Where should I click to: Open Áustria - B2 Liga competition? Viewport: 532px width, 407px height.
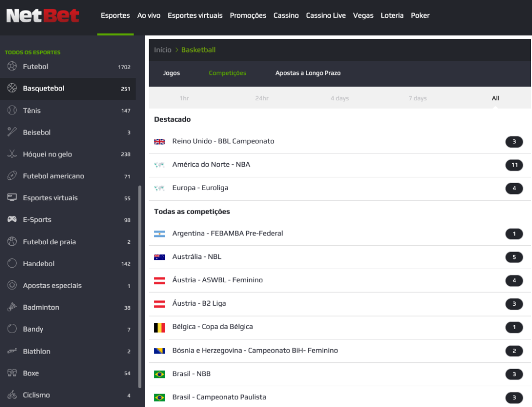coord(340,304)
